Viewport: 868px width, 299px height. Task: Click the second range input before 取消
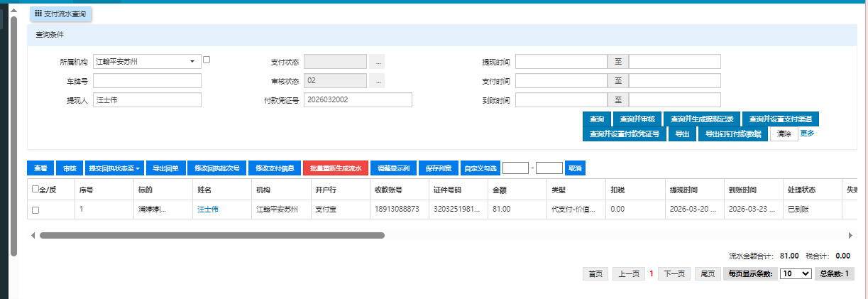click(x=549, y=168)
